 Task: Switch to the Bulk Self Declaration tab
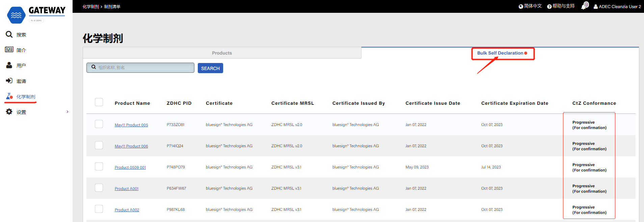(x=500, y=53)
